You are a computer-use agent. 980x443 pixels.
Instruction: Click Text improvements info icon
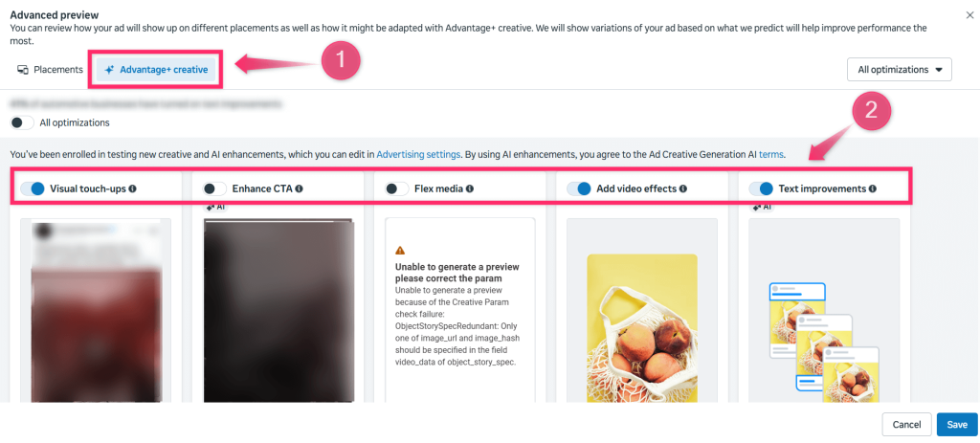pos(873,188)
